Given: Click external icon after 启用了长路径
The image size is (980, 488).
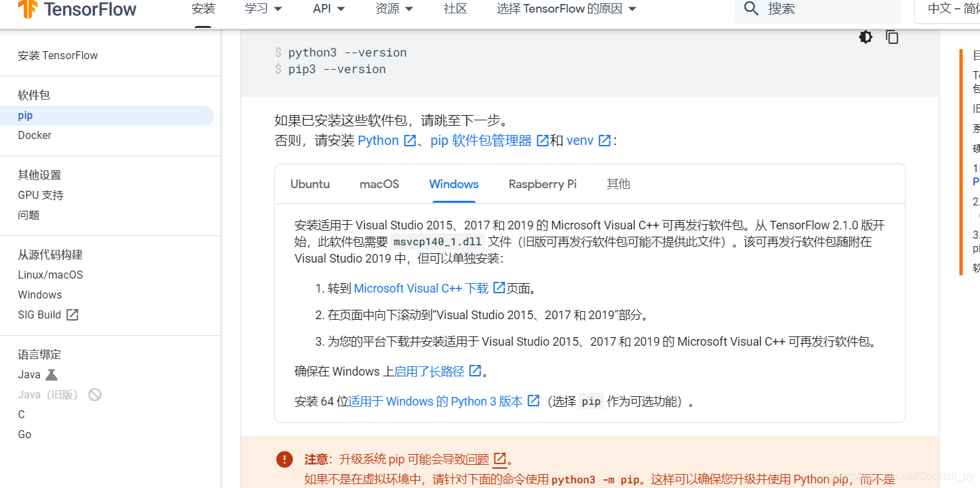Looking at the screenshot, I should [475, 370].
